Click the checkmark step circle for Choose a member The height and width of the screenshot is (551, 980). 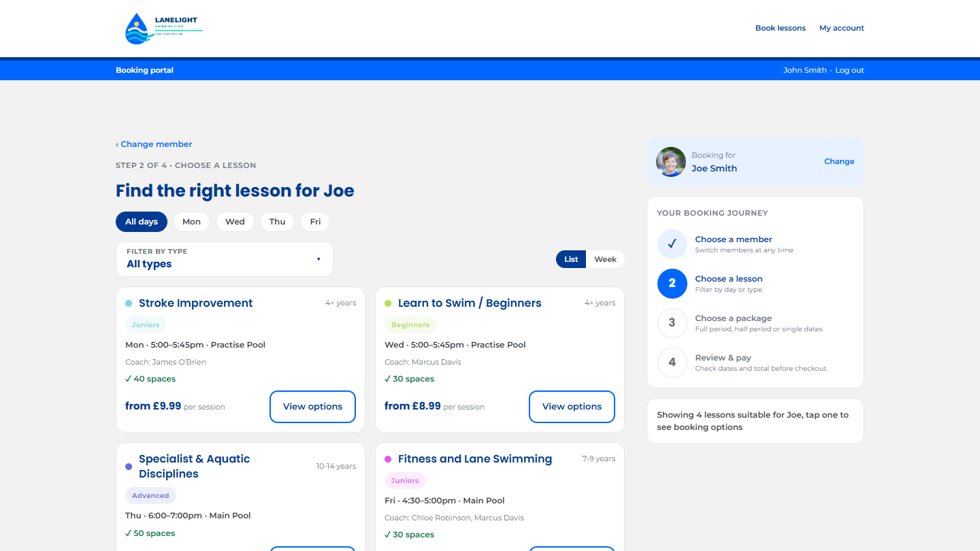point(672,244)
